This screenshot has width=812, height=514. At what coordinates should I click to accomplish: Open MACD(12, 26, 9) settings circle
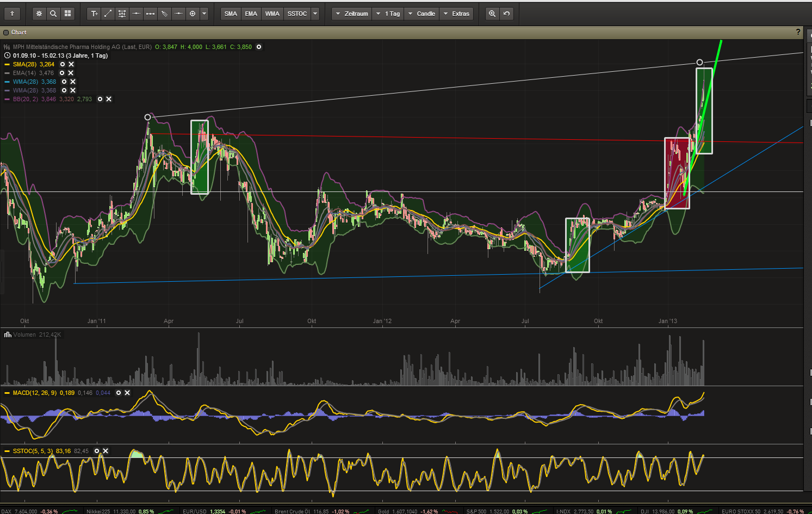click(x=119, y=393)
